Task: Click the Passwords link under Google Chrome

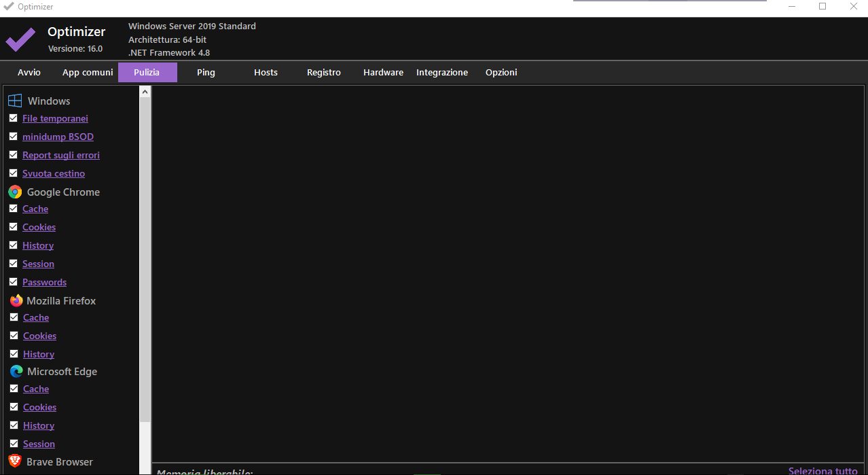Action: [x=44, y=282]
